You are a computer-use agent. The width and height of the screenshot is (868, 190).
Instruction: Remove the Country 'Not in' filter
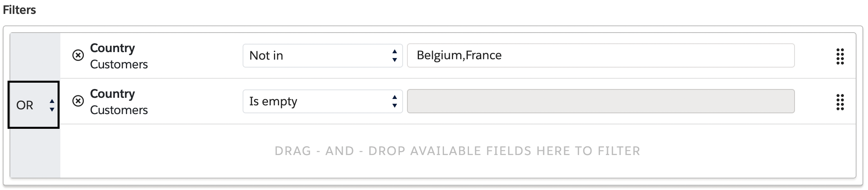pos(78,55)
